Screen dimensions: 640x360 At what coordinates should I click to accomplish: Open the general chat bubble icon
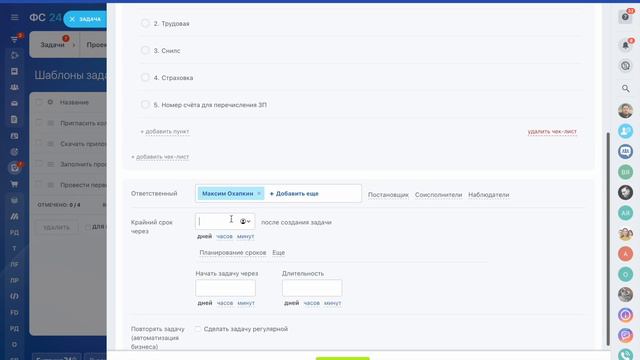pos(625,151)
